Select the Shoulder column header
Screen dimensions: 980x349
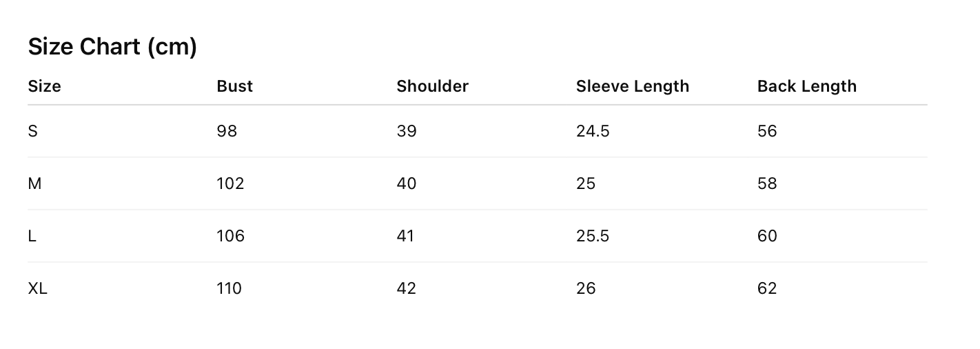pos(432,86)
